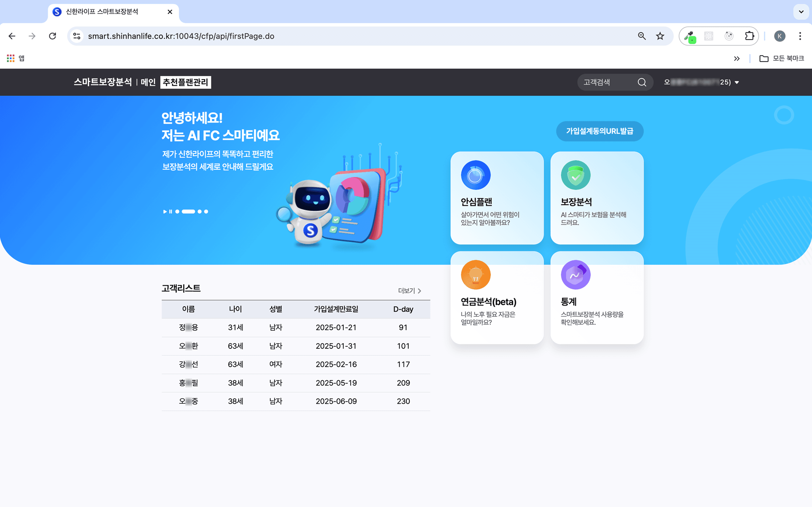Open the 앱 apps grid icon
The height and width of the screenshot is (507, 812).
click(x=11, y=58)
